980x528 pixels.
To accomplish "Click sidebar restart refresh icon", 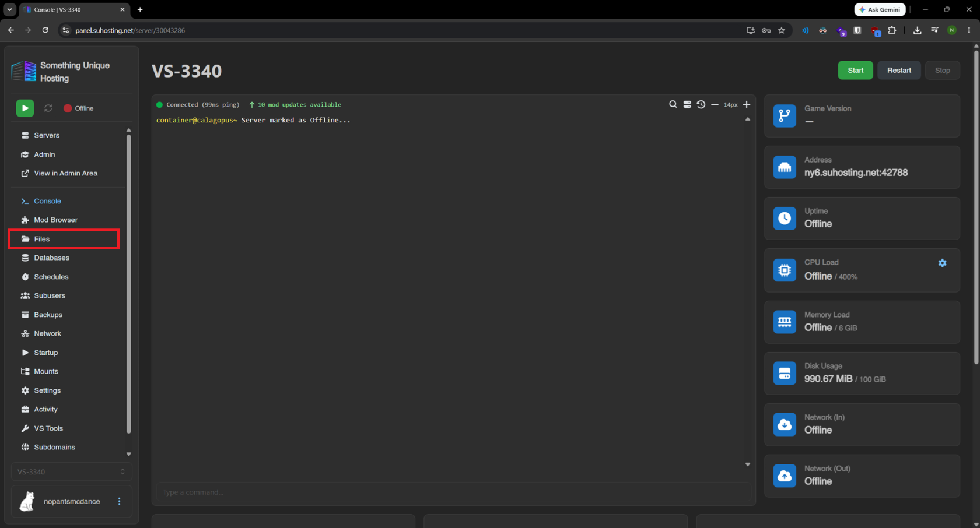I will 48,108.
